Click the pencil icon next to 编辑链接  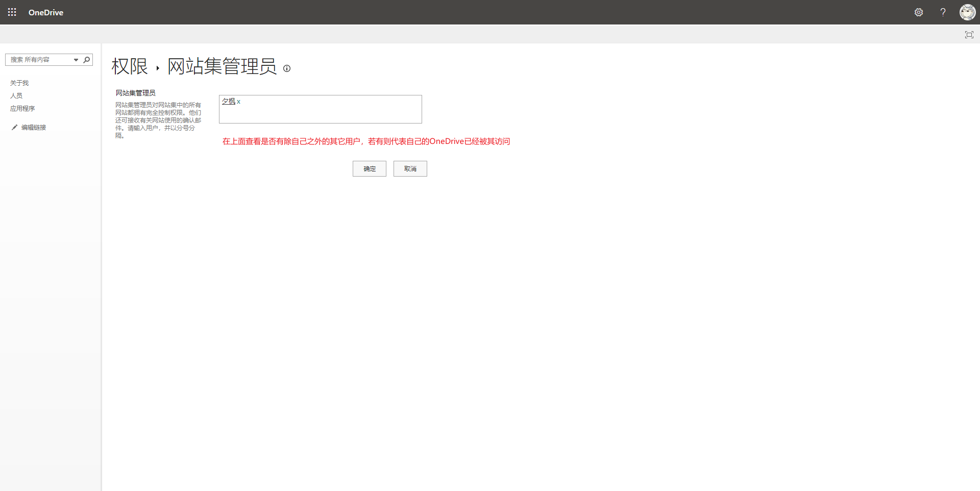14,128
